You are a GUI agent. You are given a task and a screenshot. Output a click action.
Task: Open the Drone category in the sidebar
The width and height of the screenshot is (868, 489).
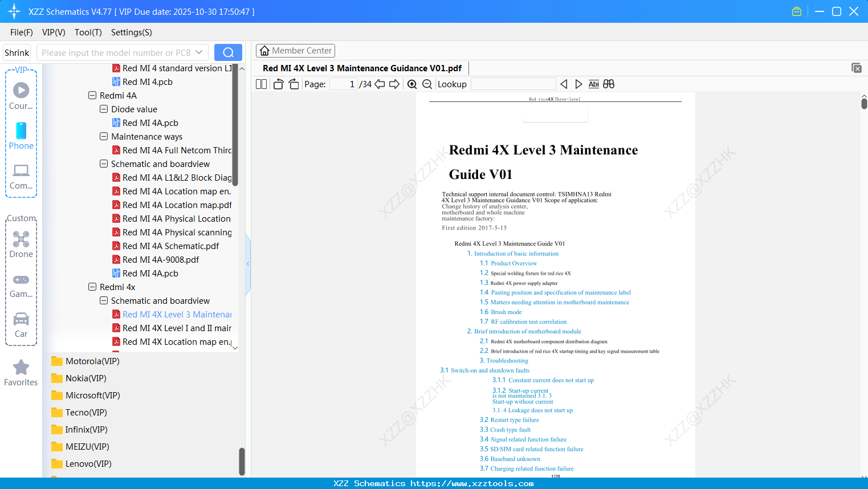click(x=21, y=244)
